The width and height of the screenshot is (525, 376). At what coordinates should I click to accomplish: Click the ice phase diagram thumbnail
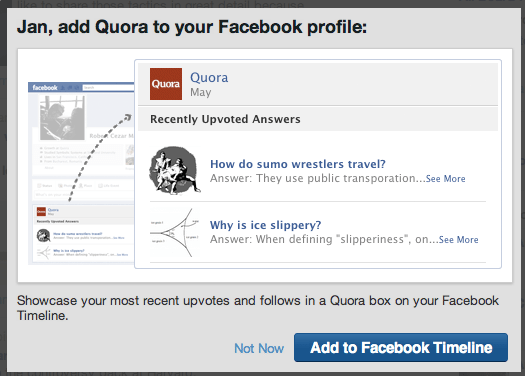[x=175, y=232]
